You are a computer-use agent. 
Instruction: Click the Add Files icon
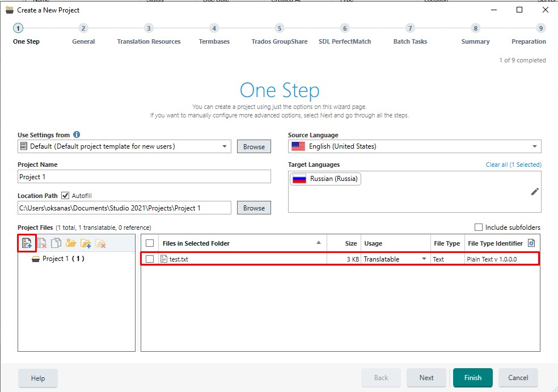[x=27, y=243]
